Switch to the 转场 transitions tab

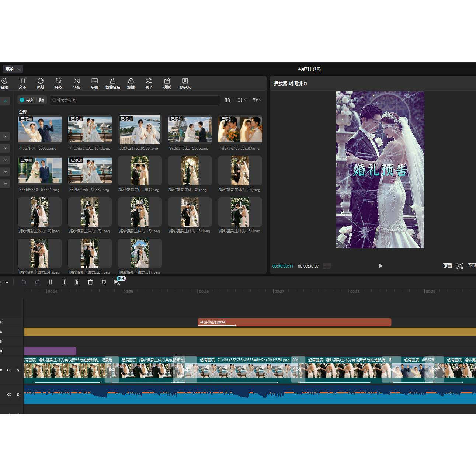(x=77, y=83)
